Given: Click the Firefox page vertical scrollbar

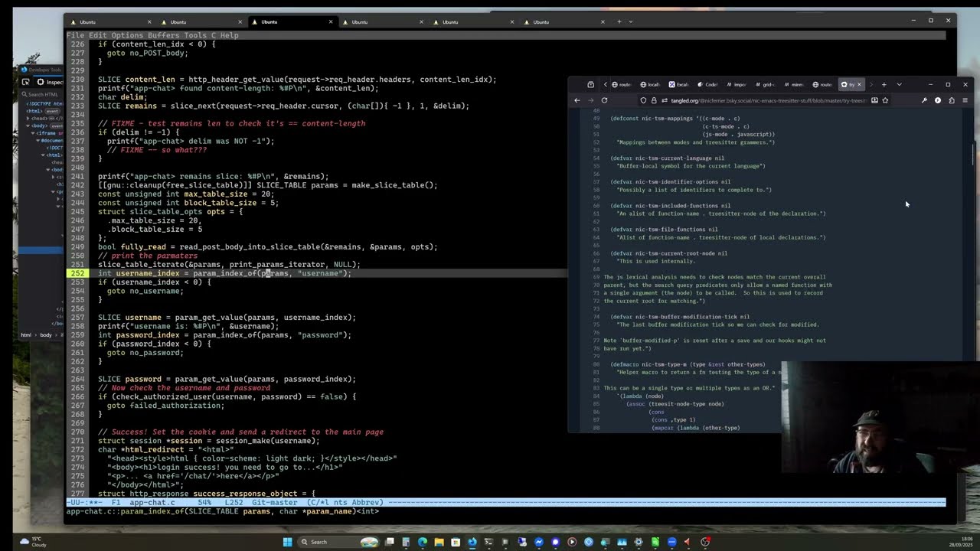Looking at the screenshot, I should click(x=973, y=153).
